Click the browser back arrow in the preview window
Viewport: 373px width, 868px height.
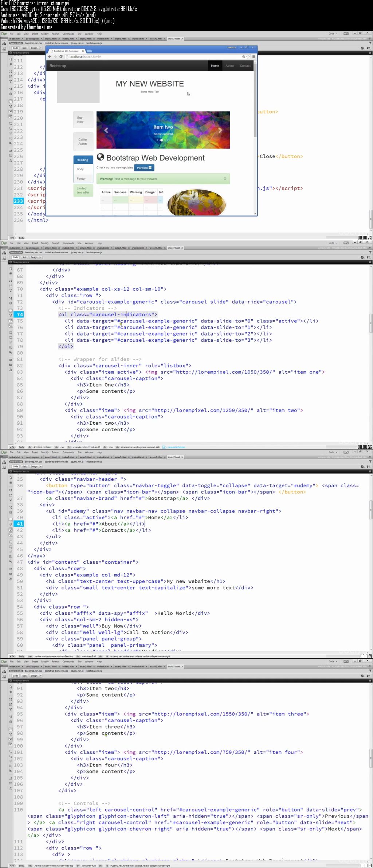[x=50, y=57]
